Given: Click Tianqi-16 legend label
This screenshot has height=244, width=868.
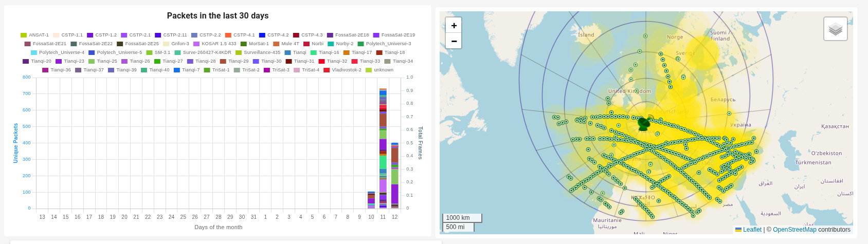Looking at the screenshot, I should tap(329, 52).
